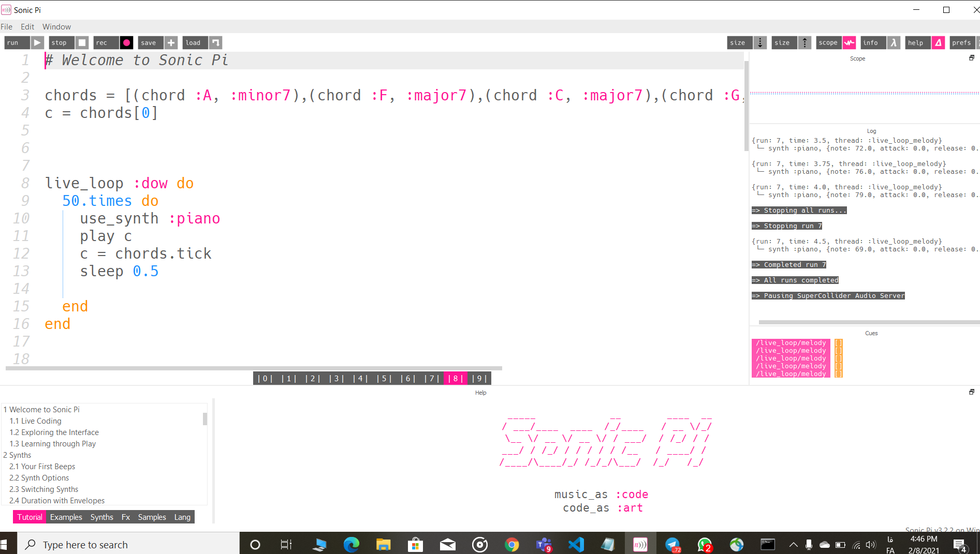Save the current buffer

[158, 43]
